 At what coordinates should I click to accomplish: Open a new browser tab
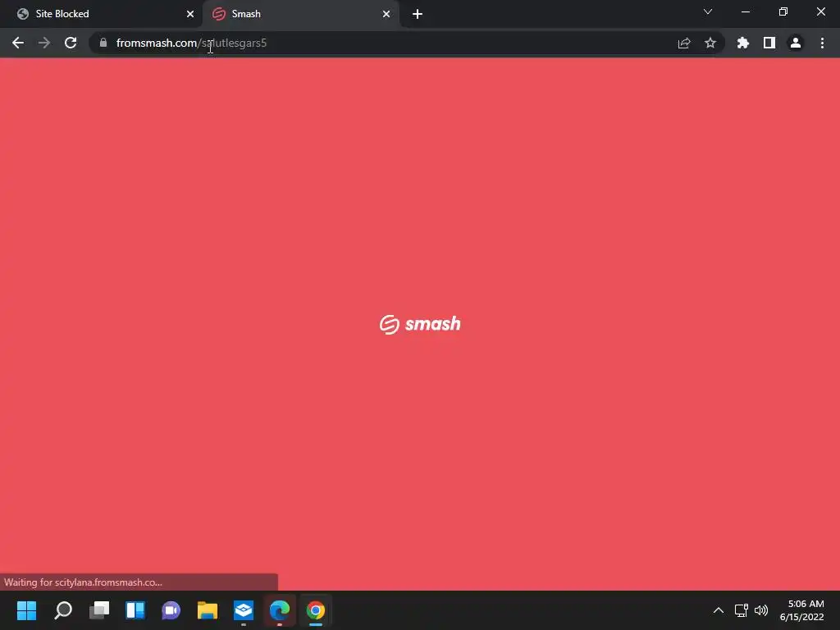[x=418, y=14]
